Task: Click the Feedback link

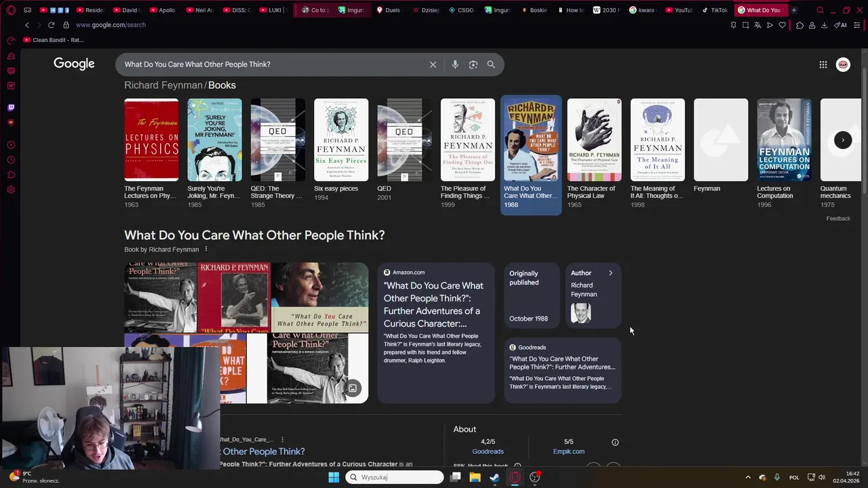Action: coord(838,218)
